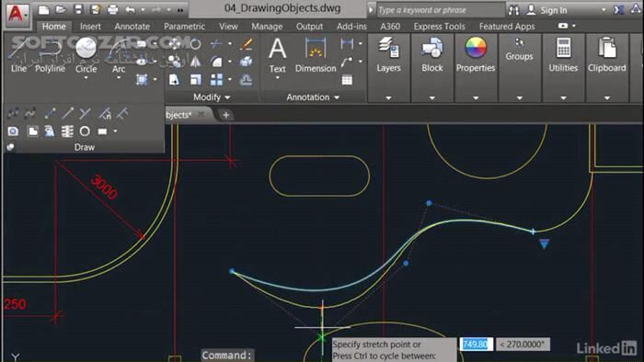Click the Leader tool icon
644x362 pixels.
click(347, 62)
